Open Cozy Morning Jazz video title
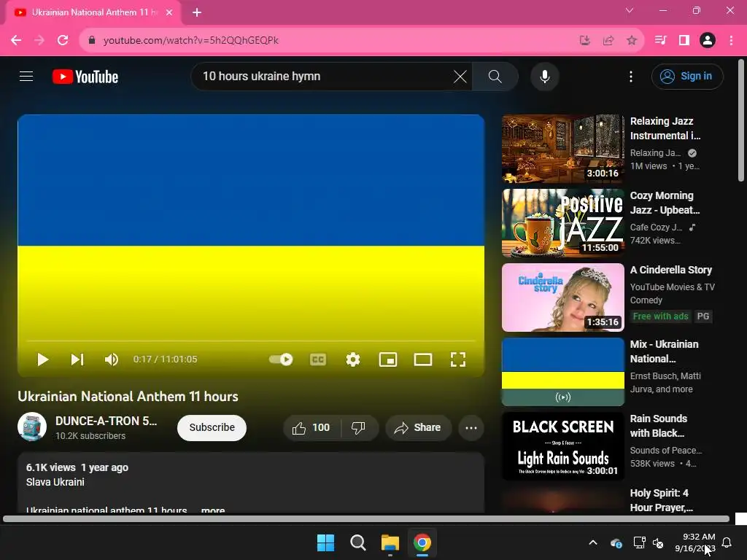Viewport: 747px width, 560px height. pyautogui.click(x=665, y=203)
